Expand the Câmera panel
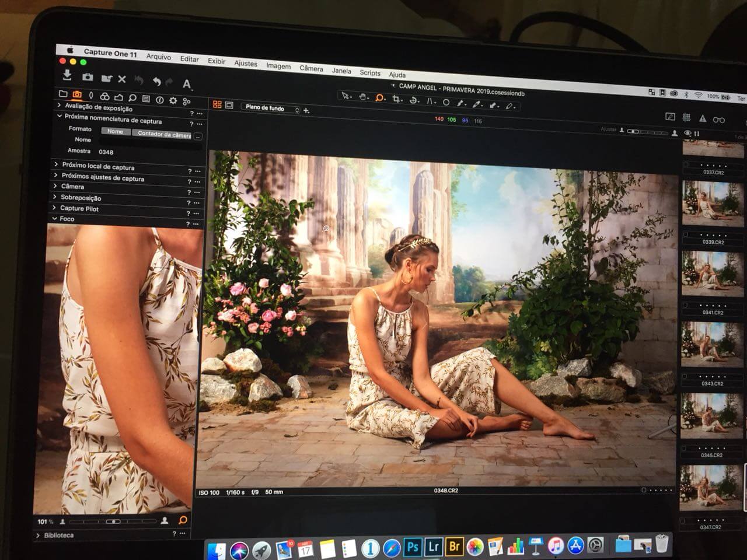The height and width of the screenshot is (560, 747). [55, 185]
